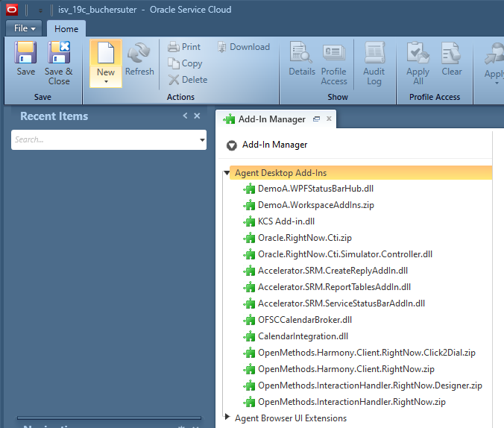Open quick access toolbar customize arrow
The width and height of the screenshot is (504, 428).
(40, 10)
